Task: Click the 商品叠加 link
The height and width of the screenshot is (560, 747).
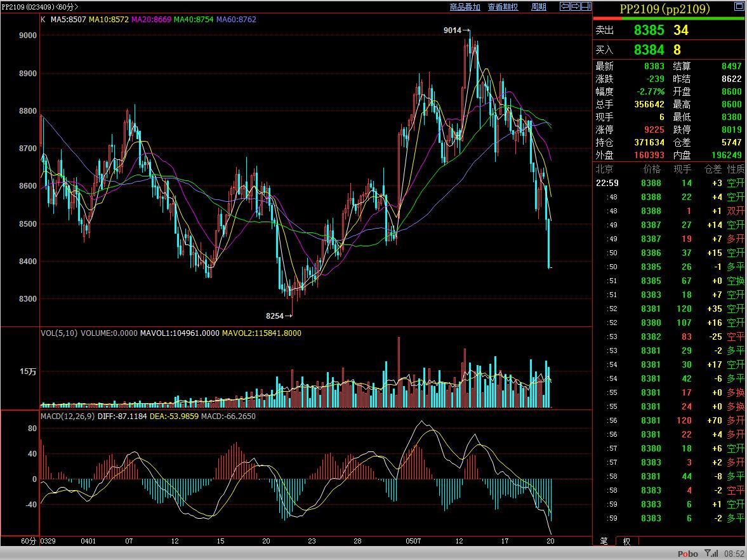Action: (x=465, y=7)
